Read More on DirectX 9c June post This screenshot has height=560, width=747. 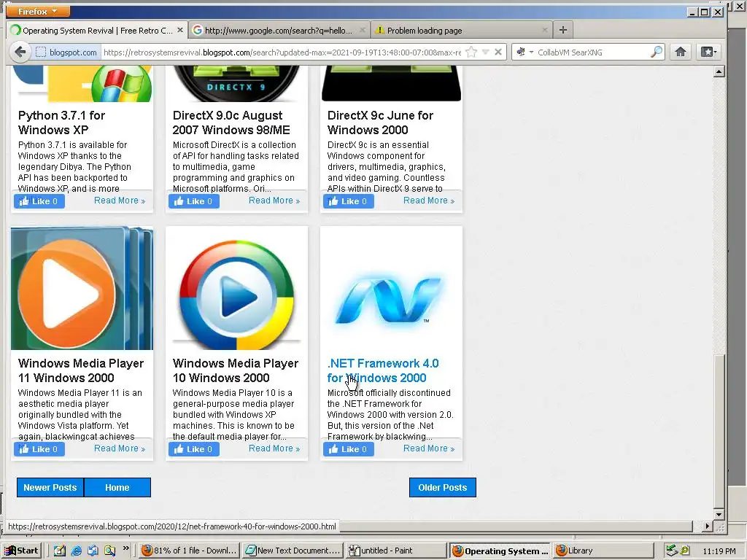coord(429,201)
